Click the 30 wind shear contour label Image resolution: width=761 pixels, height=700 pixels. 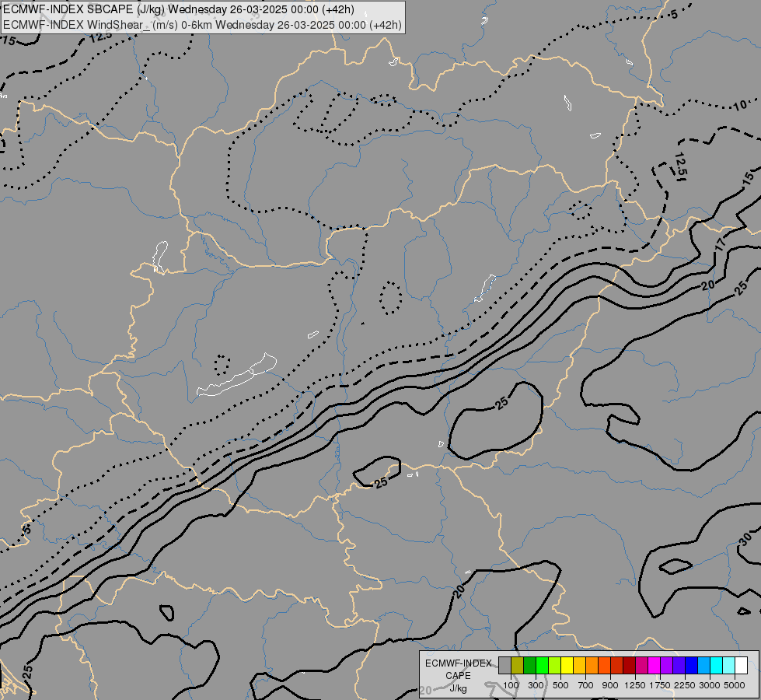[745, 538]
